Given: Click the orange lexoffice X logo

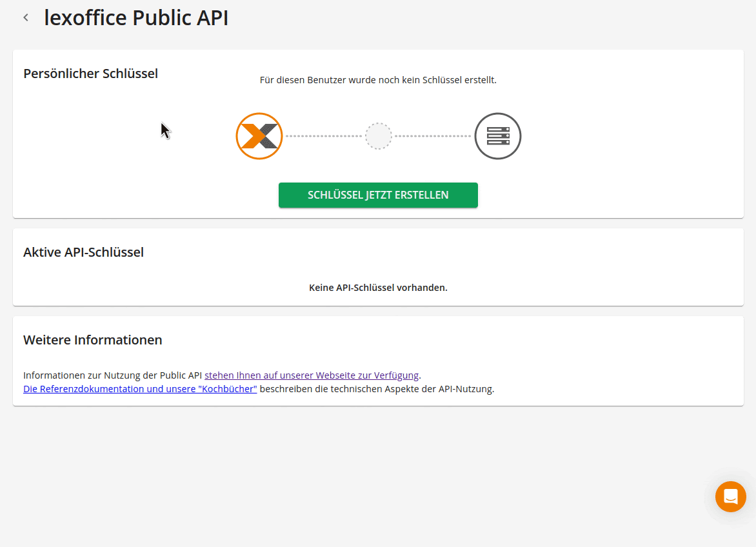Looking at the screenshot, I should click(x=259, y=136).
